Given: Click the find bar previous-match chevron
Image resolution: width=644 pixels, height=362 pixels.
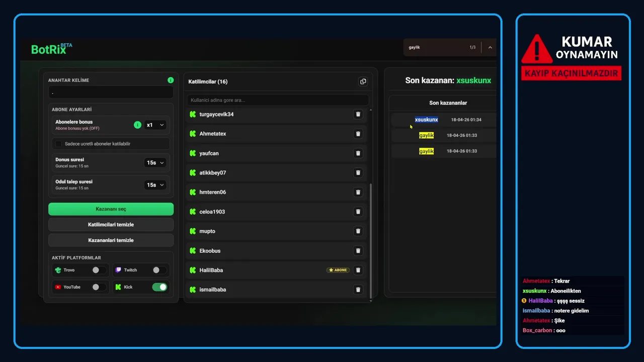Looking at the screenshot, I should point(490,47).
